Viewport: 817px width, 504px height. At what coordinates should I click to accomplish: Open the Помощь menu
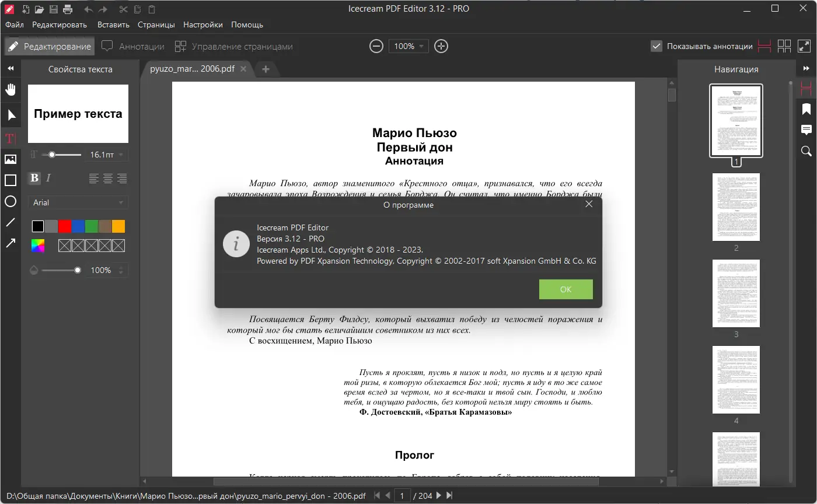point(247,25)
